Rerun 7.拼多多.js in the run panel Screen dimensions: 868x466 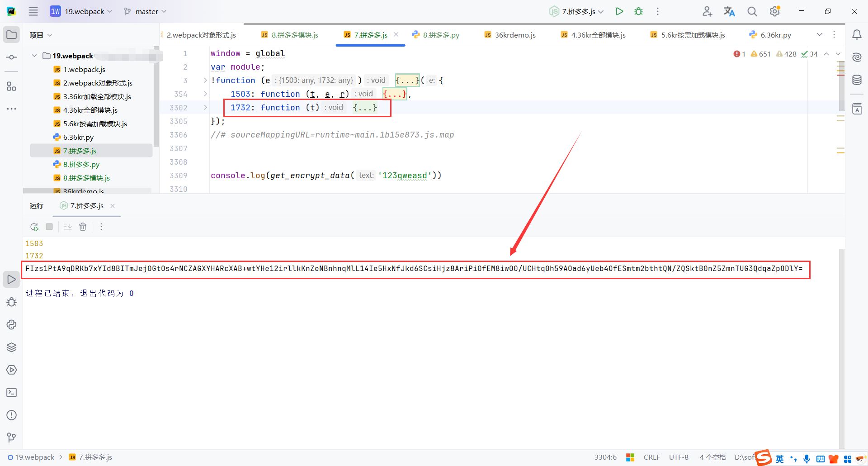[34, 227]
